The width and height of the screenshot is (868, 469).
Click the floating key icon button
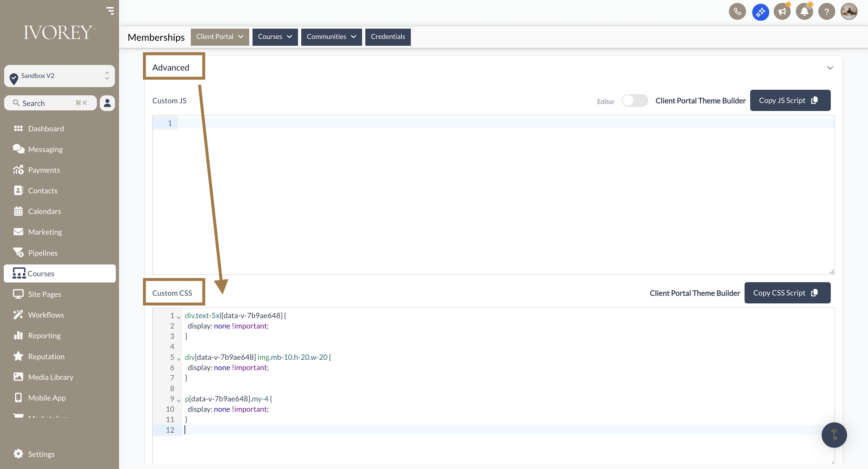pos(834,435)
